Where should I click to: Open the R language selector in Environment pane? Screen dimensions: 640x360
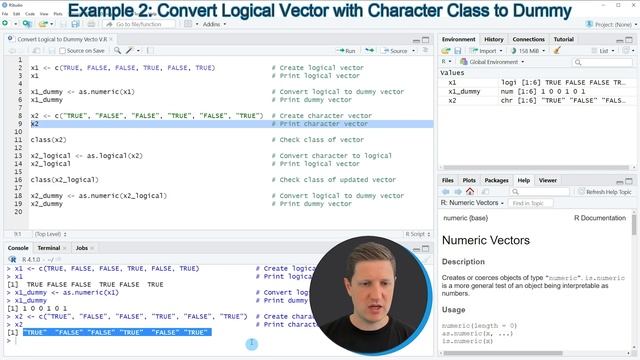(x=446, y=62)
